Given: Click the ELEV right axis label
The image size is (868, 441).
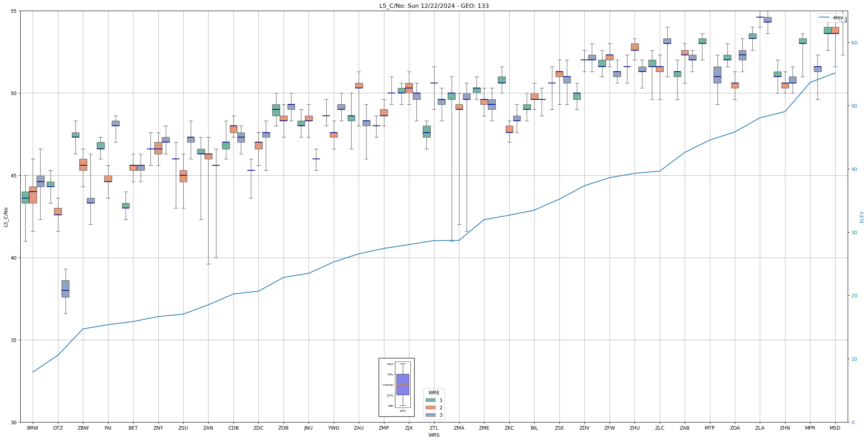Looking at the screenshot, I should click(x=862, y=217).
